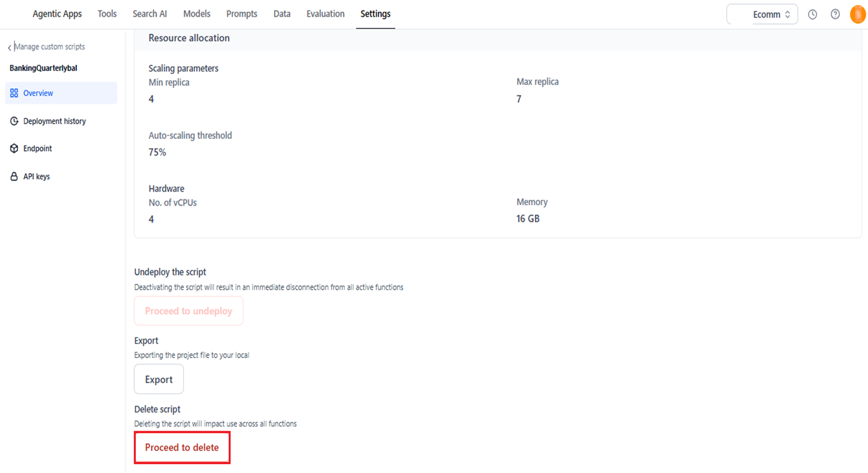The height and width of the screenshot is (473, 868).
Task: Open the Prompts menu item
Action: [242, 13]
